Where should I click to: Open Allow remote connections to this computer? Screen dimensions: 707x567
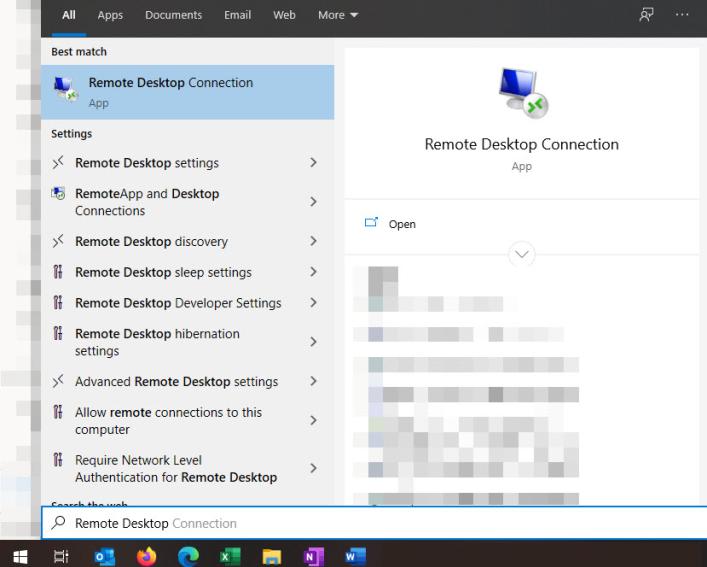pyautogui.click(x=187, y=421)
